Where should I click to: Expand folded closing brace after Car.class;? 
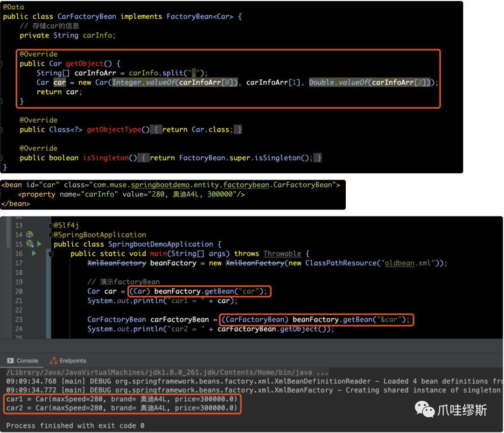click(238, 130)
